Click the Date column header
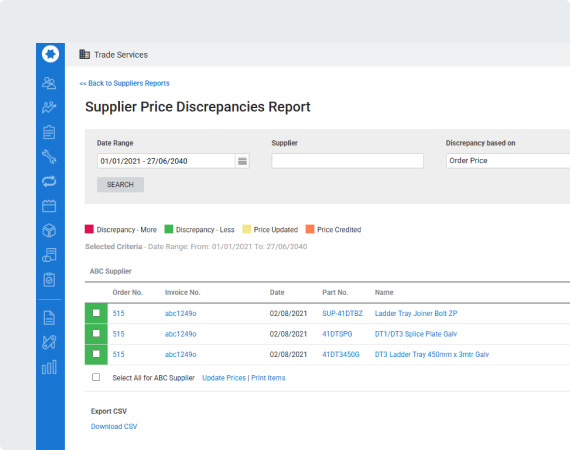The image size is (570, 450). [x=277, y=292]
